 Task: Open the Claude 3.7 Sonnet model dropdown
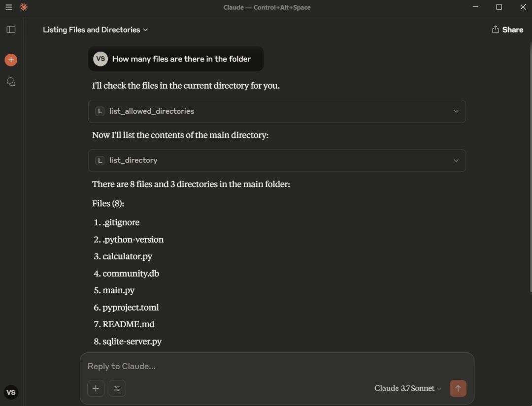tap(407, 388)
